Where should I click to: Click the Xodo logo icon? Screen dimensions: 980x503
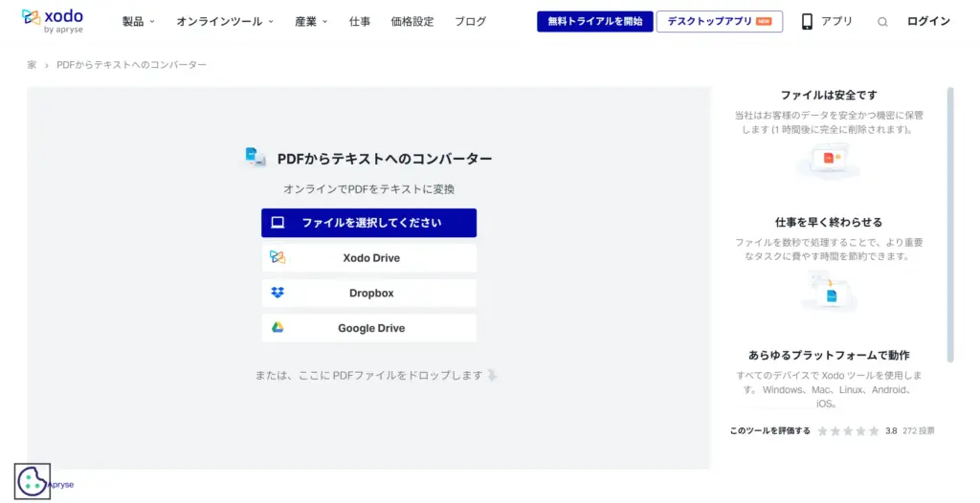31,17
